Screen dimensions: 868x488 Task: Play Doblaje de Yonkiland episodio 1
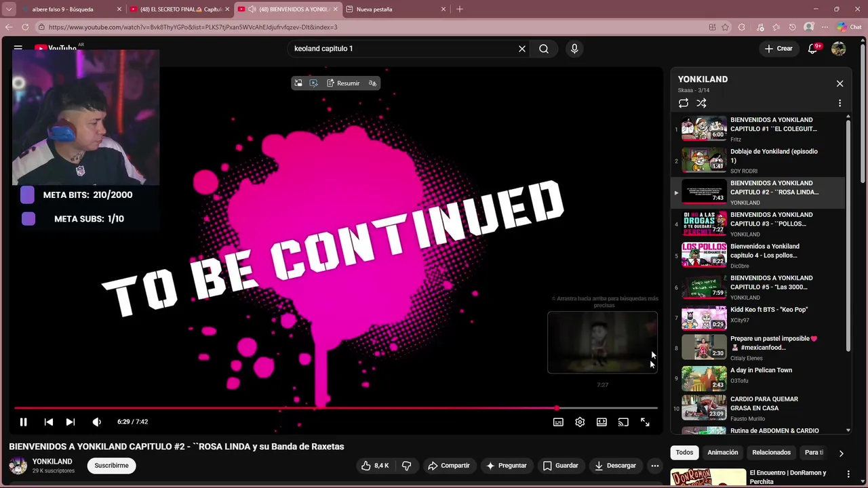point(758,161)
